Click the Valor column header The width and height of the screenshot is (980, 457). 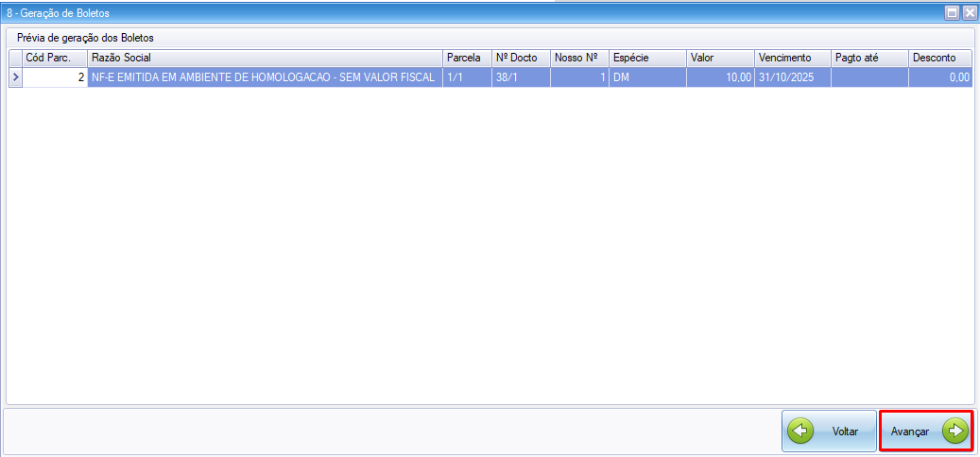719,59
